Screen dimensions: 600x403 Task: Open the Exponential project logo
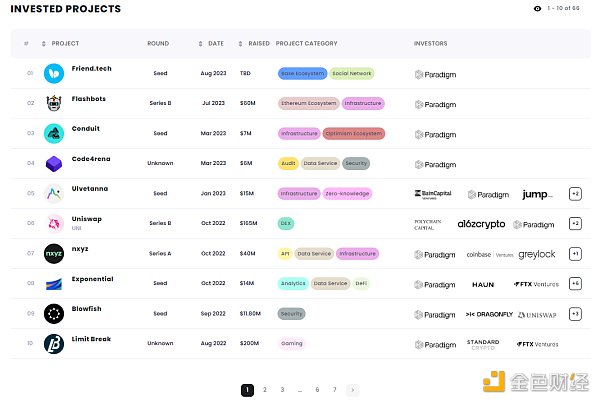tap(54, 284)
